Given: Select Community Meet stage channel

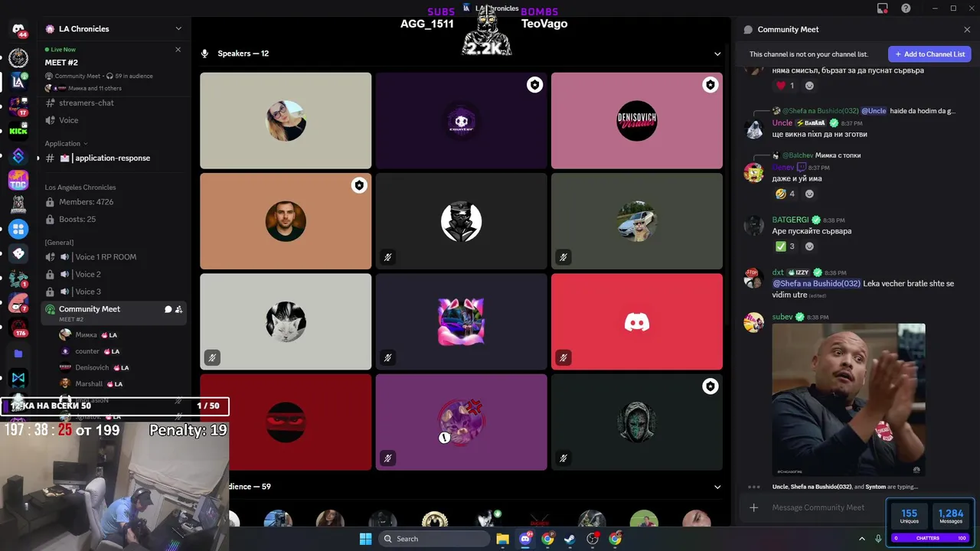Looking at the screenshot, I should pyautogui.click(x=113, y=313).
